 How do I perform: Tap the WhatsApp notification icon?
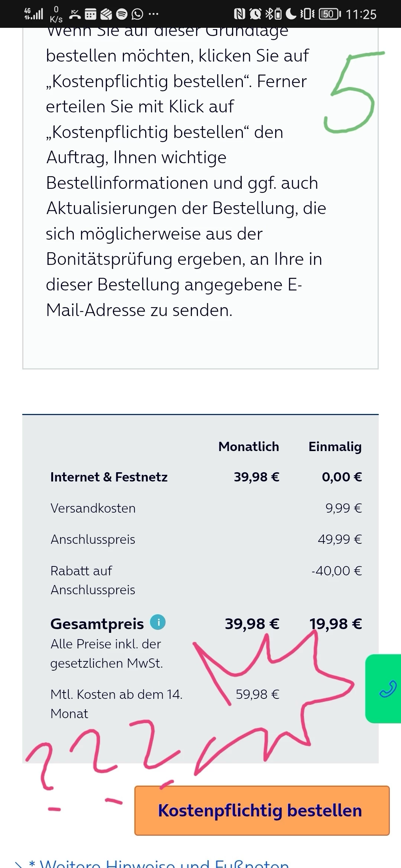pyautogui.click(x=137, y=14)
